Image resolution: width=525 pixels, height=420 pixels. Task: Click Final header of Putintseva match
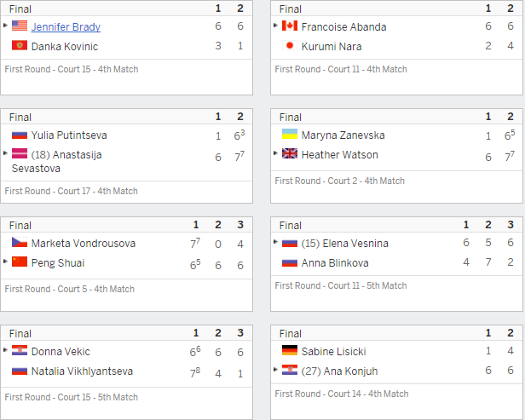click(20, 118)
